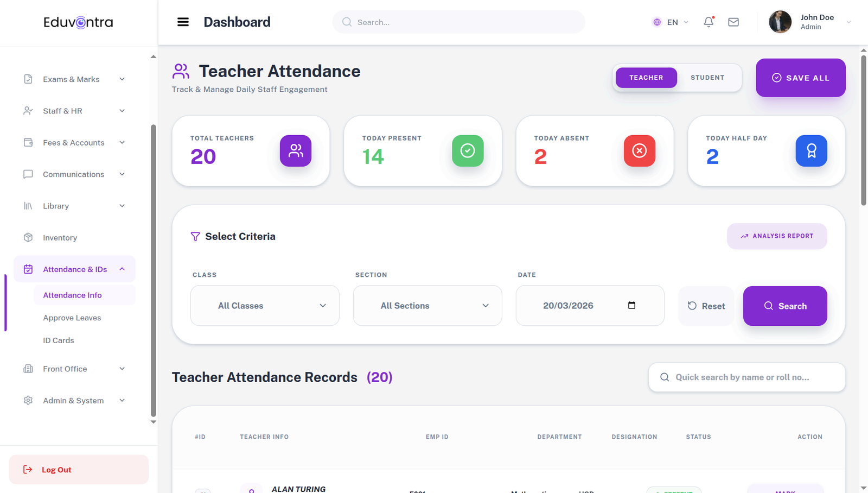868x493 pixels.
Task: Select Approve Leaves in sidebar
Action: click(72, 318)
